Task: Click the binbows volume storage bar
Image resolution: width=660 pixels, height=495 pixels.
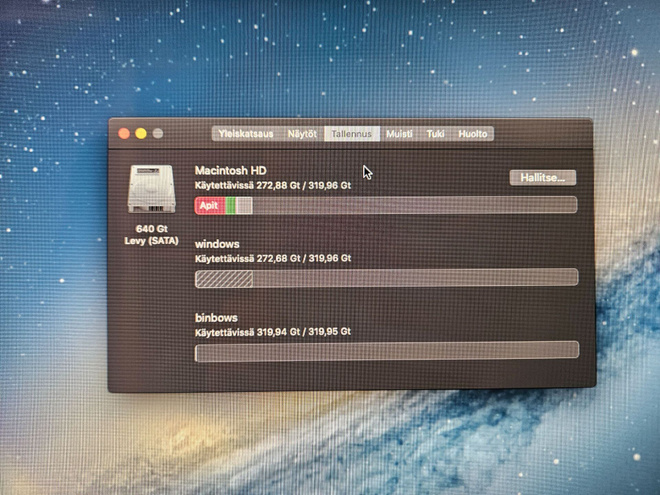Action: pos(387,351)
